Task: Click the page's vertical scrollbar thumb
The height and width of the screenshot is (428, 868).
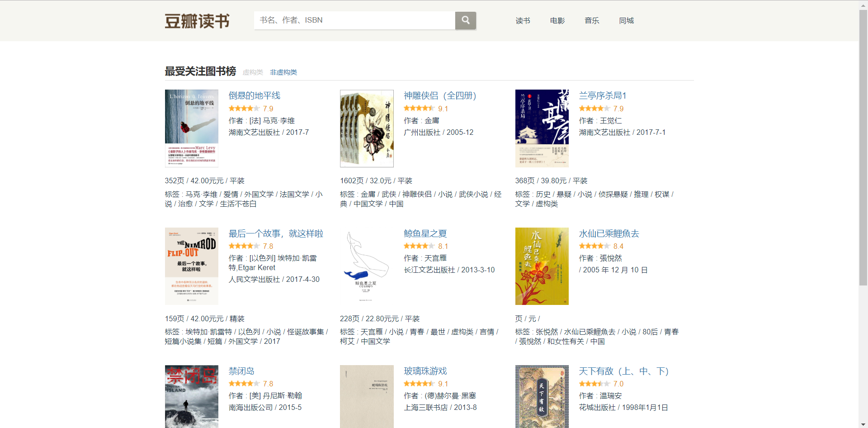Action: pos(863,147)
